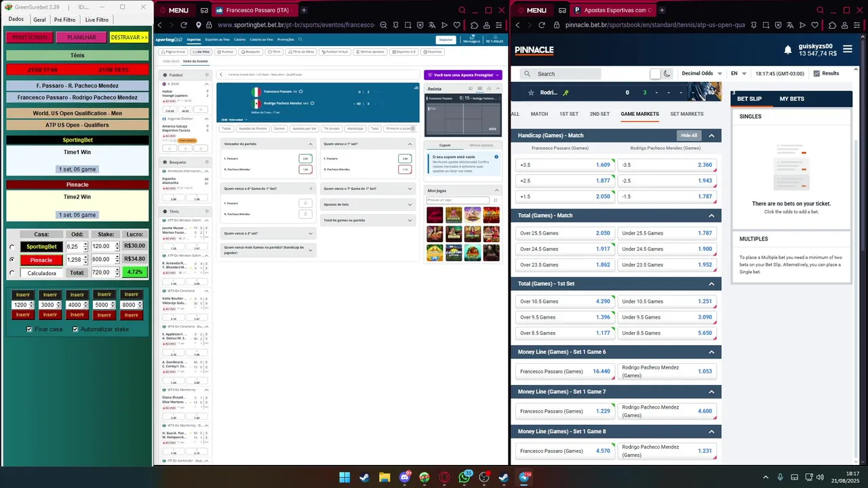Viewport: 868px width, 488px height.
Task: Open Esportes ao Vivo in Sportingbet nav
Action: (217, 40)
